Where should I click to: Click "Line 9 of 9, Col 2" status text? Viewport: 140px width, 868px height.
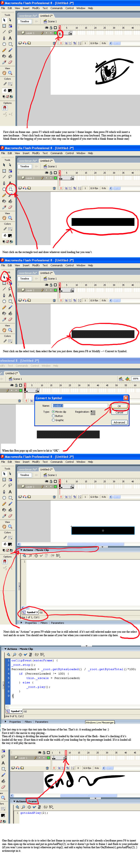tap(14, 716)
